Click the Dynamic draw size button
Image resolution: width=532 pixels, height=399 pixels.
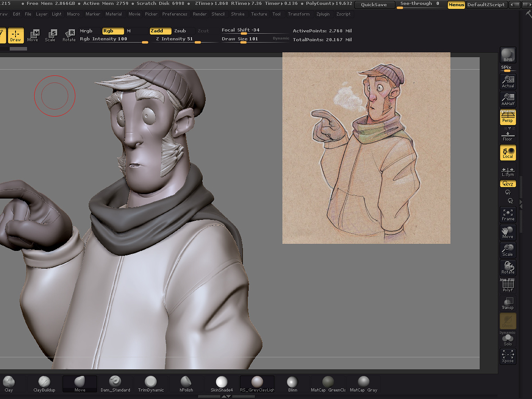(x=281, y=39)
